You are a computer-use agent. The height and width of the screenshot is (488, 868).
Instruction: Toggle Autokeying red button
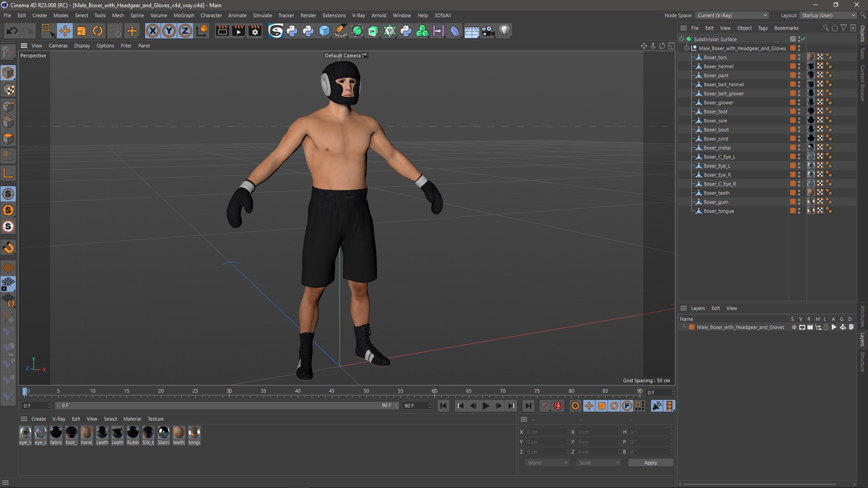[558, 406]
